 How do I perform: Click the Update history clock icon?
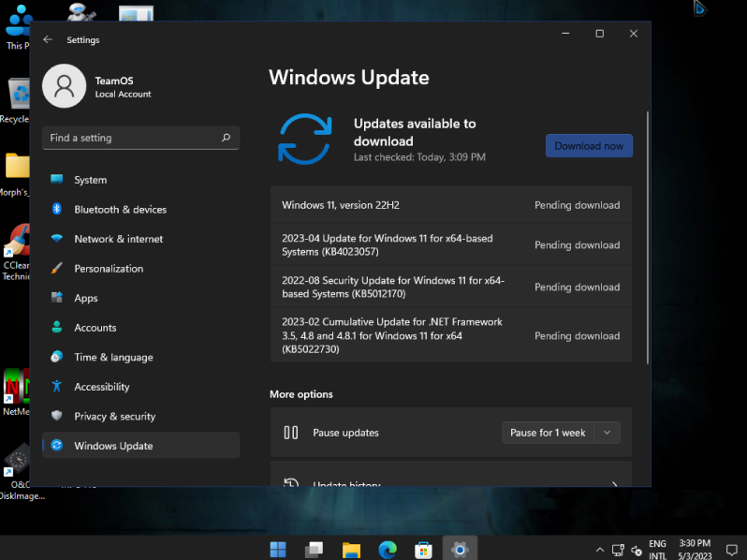(x=290, y=482)
